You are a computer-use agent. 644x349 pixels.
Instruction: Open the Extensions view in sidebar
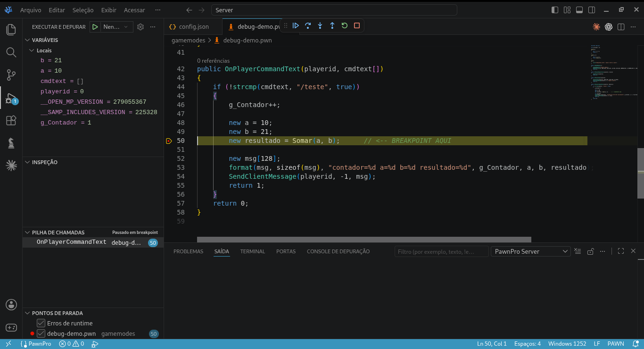(x=11, y=121)
